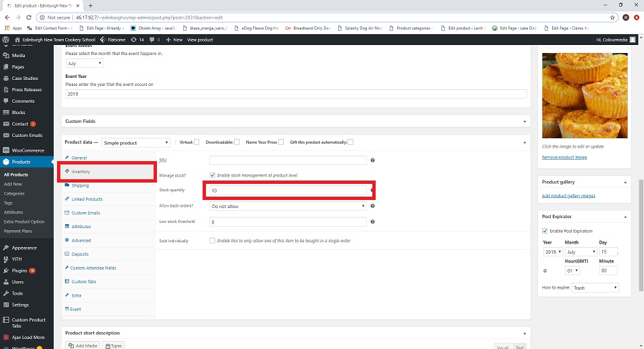Viewport: 644px width, 349px height.
Task: Toggle the Virtual product checkbox
Action: (x=197, y=142)
